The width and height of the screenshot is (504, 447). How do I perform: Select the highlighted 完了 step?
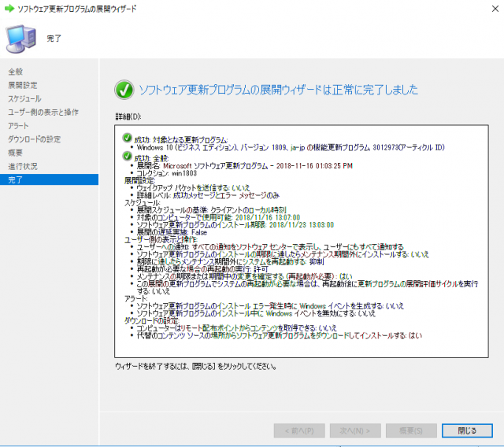[16, 179]
